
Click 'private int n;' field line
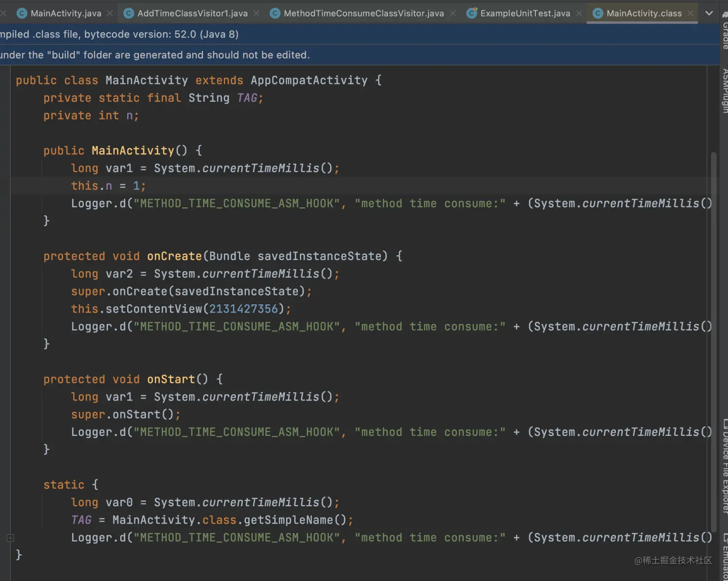coord(91,116)
